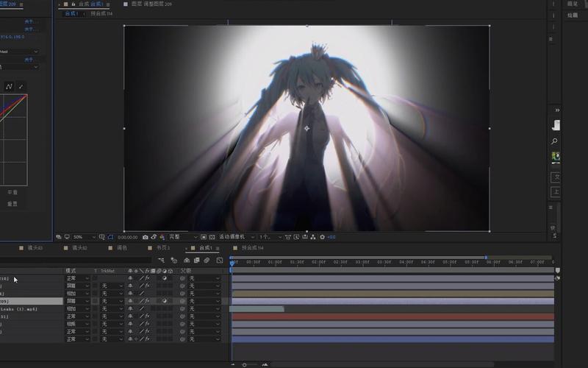The height and width of the screenshot is (368, 588).
Task: Toggle the shy switch of the highlighted layer
Action: coord(130,301)
